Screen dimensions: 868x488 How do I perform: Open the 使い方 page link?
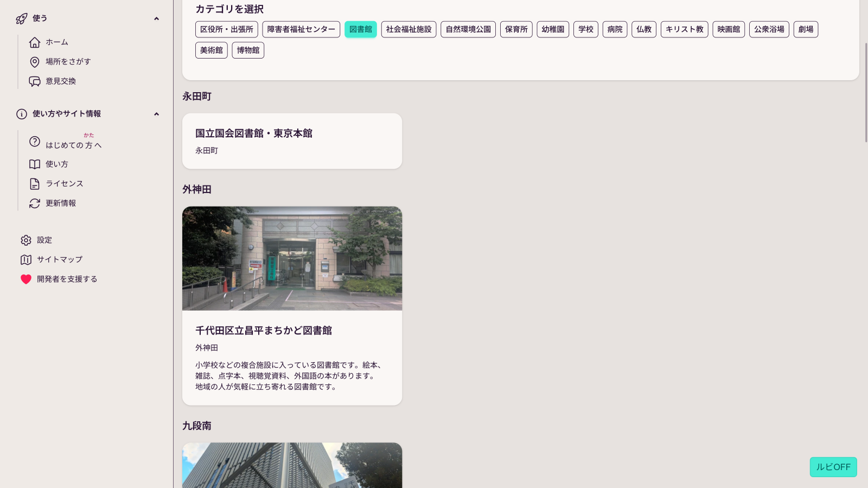57,164
